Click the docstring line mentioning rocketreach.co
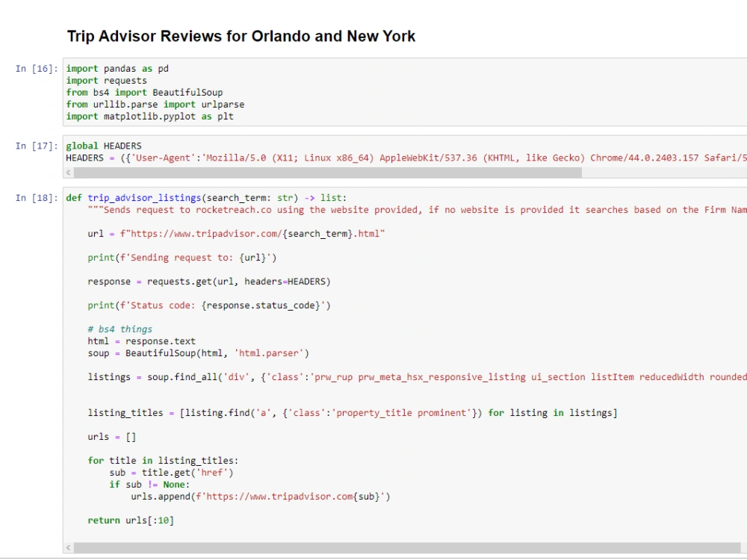The image size is (747, 560). click(x=417, y=210)
